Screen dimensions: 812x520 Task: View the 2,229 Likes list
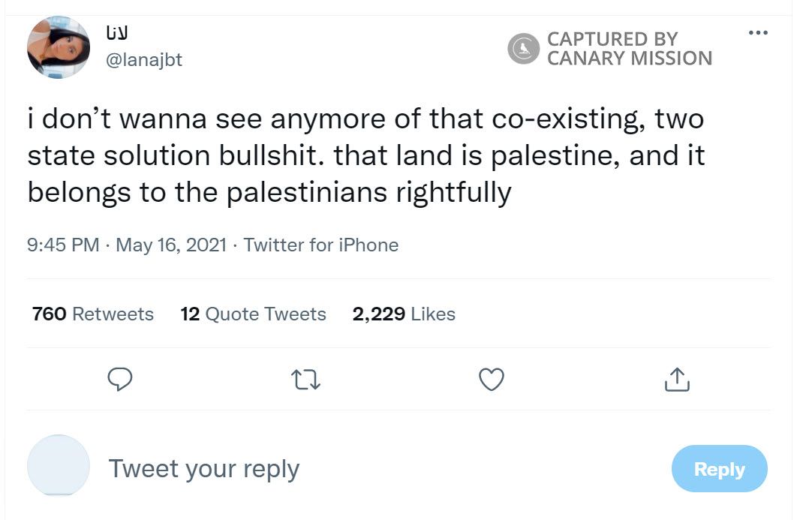(x=404, y=314)
